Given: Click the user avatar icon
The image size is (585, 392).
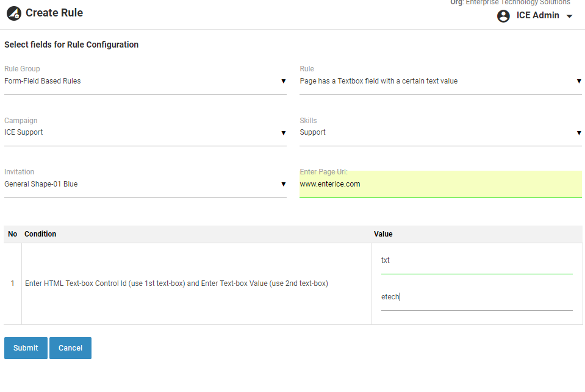Looking at the screenshot, I should point(503,16).
